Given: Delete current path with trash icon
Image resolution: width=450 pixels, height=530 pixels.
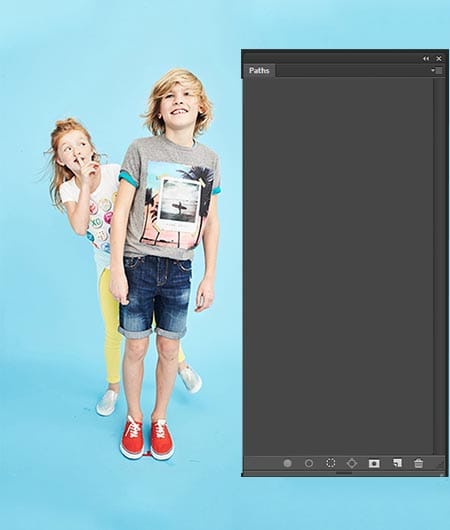Looking at the screenshot, I should 419,463.
